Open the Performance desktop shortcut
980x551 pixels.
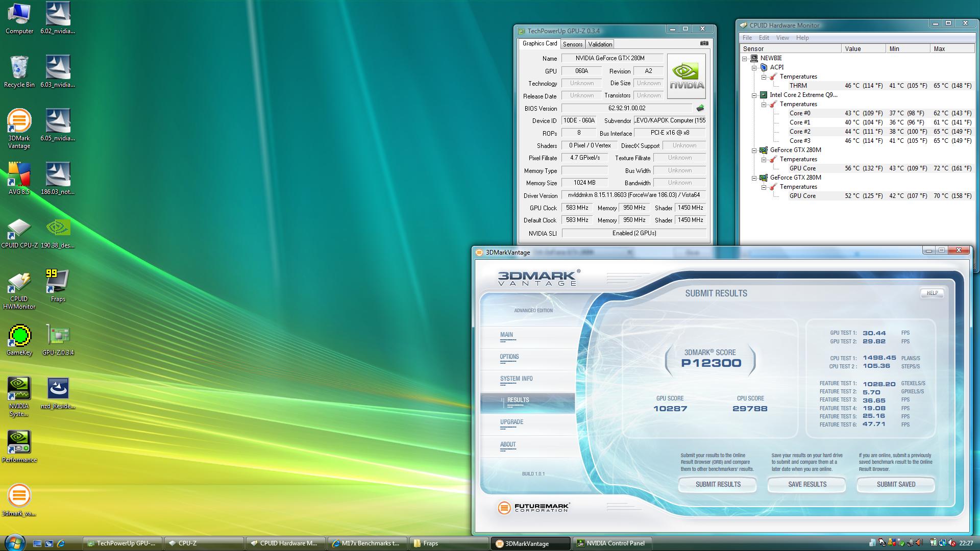(x=19, y=447)
